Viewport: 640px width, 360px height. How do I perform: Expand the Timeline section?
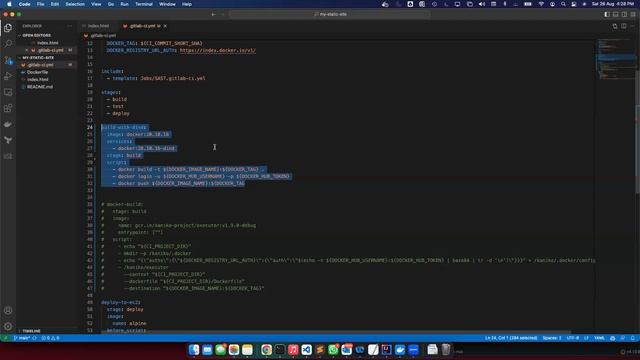47,331
